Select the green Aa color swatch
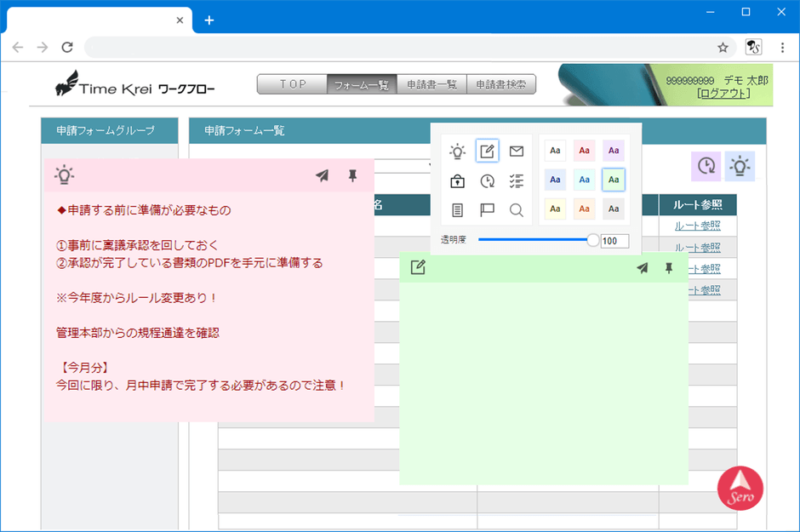The image size is (800, 532). click(x=614, y=180)
